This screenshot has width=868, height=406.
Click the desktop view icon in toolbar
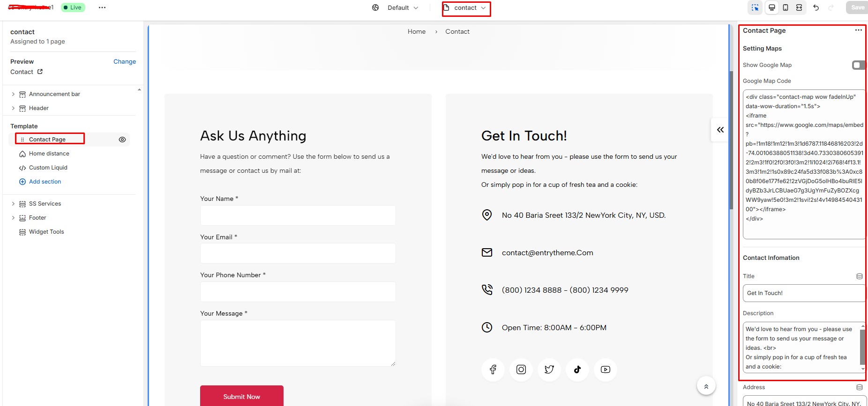click(x=771, y=7)
